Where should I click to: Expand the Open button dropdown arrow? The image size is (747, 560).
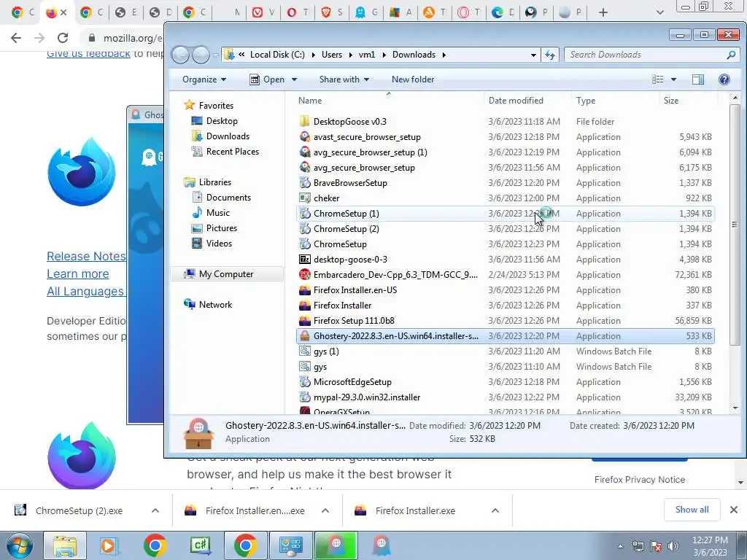point(294,79)
